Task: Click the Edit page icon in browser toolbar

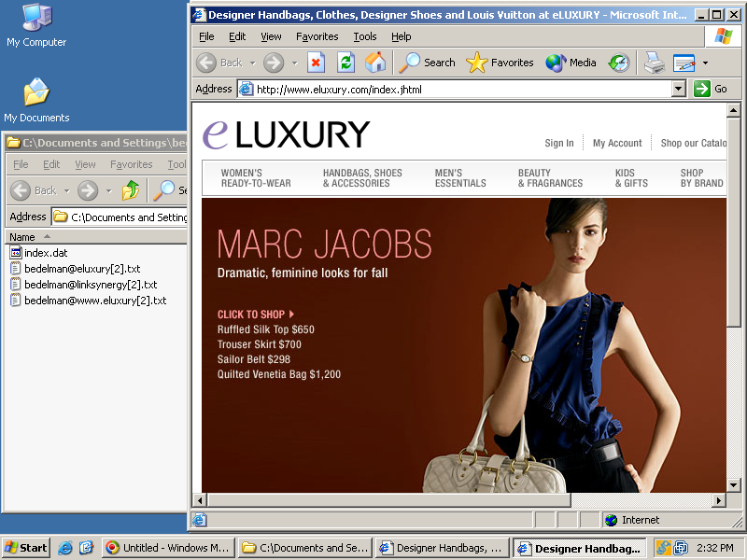Action: 684,63
